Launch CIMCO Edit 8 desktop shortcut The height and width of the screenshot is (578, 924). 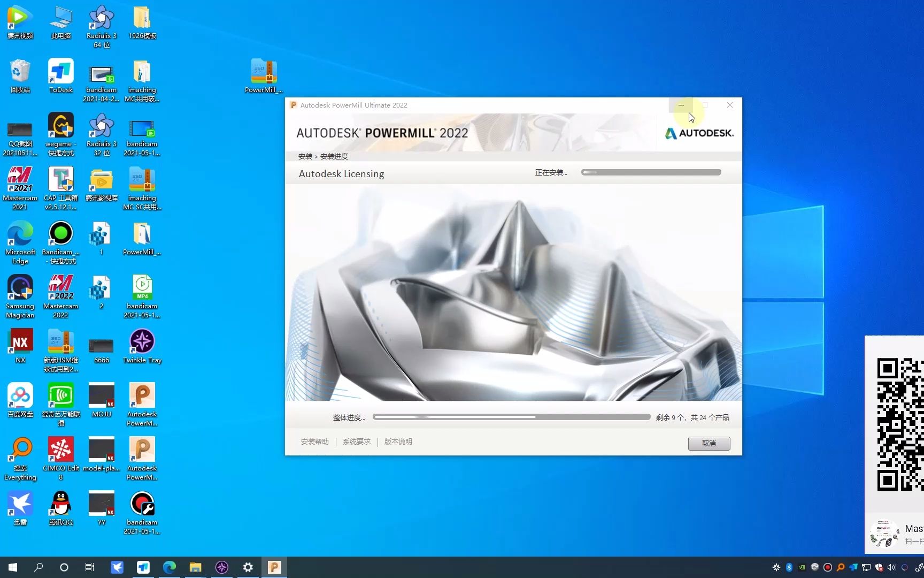click(60, 459)
